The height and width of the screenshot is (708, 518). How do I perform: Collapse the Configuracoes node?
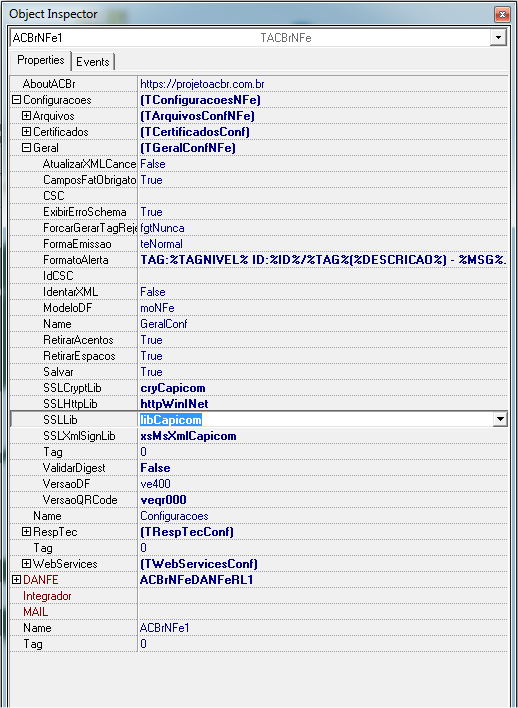(16, 100)
